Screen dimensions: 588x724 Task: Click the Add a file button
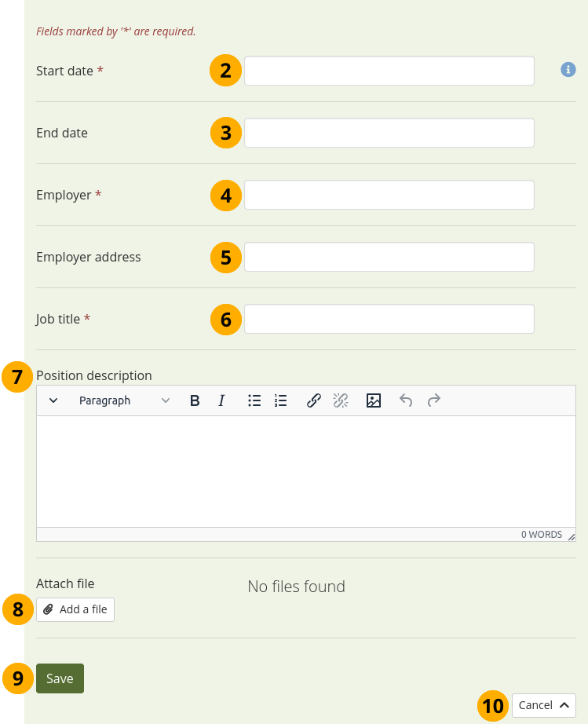pyautogui.click(x=75, y=609)
